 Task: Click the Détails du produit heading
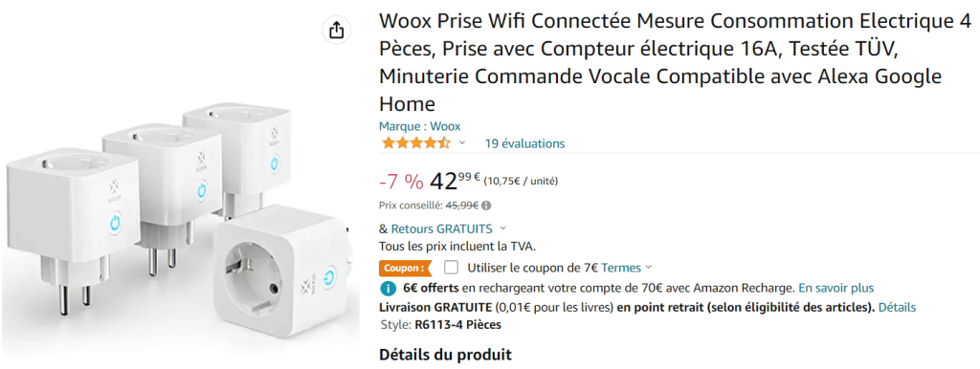445,356
